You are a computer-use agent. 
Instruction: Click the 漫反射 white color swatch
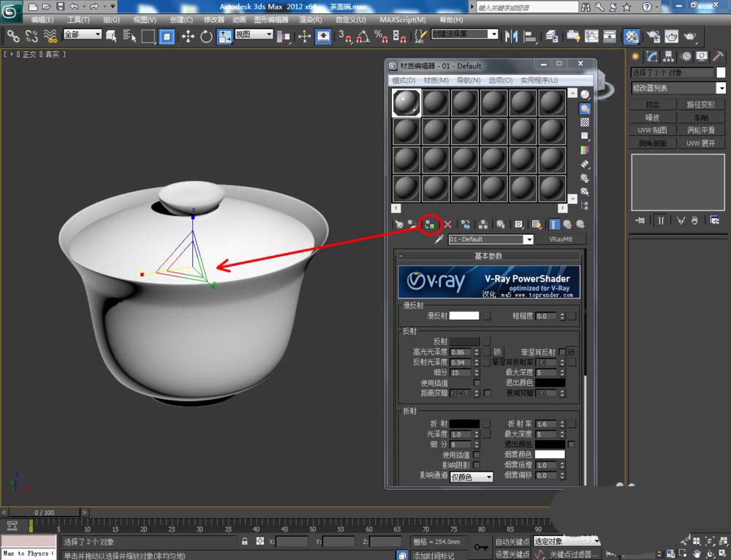coord(464,316)
